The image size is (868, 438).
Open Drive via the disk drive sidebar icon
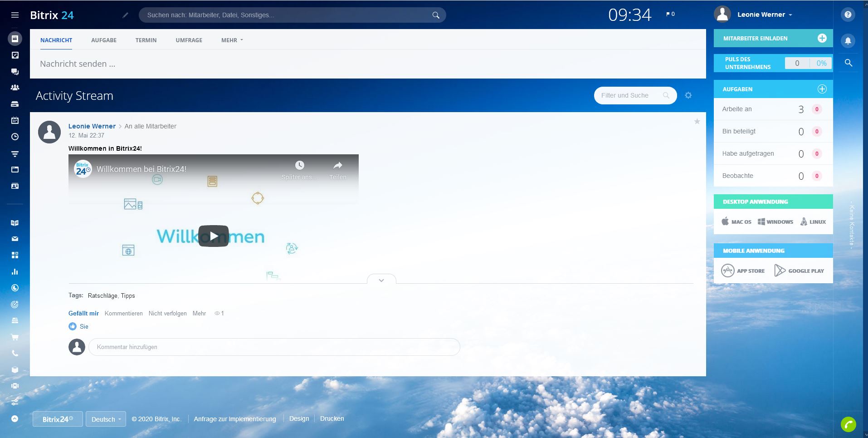[x=15, y=104]
